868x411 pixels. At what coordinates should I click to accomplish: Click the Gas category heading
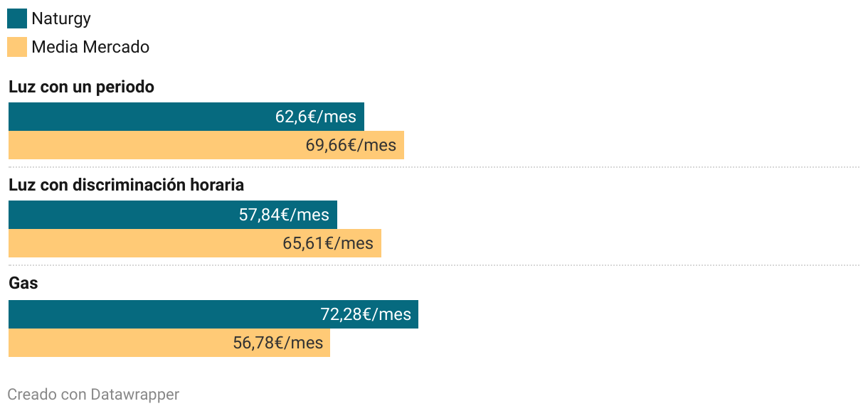pos(23,283)
